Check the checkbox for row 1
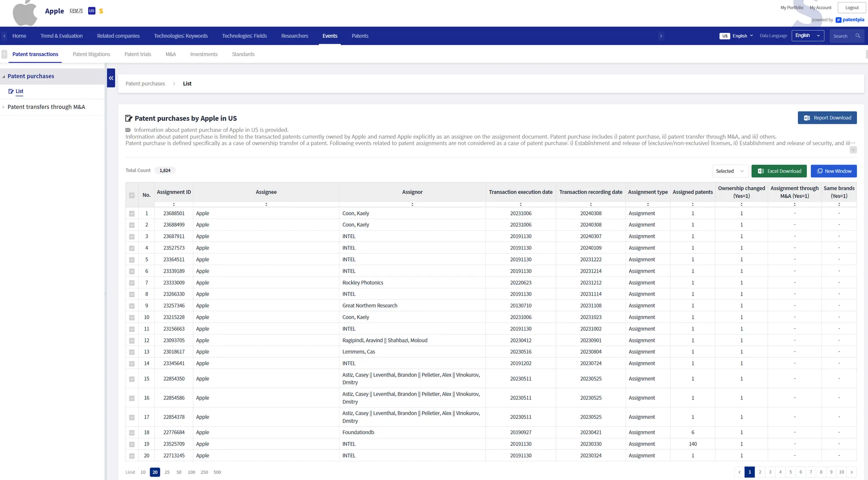 click(132, 214)
